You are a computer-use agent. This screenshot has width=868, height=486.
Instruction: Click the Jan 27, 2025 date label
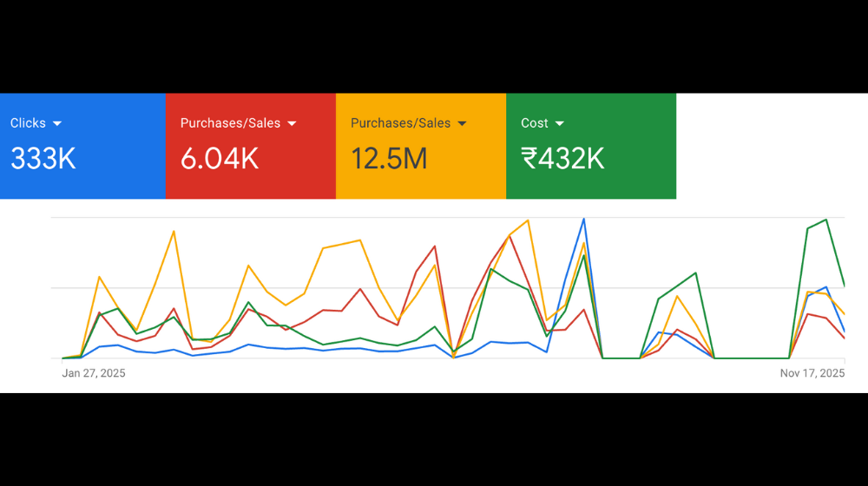click(94, 373)
